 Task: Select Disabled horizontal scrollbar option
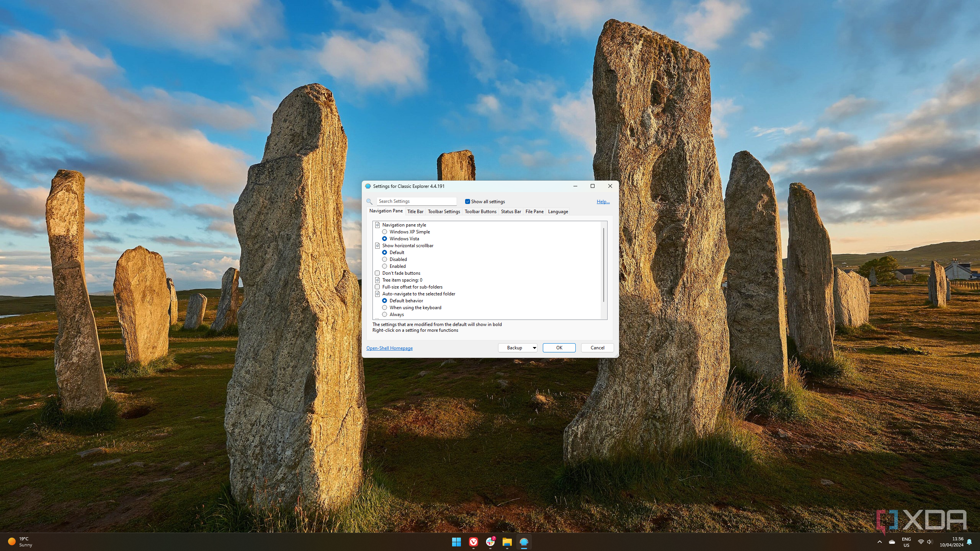point(385,259)
